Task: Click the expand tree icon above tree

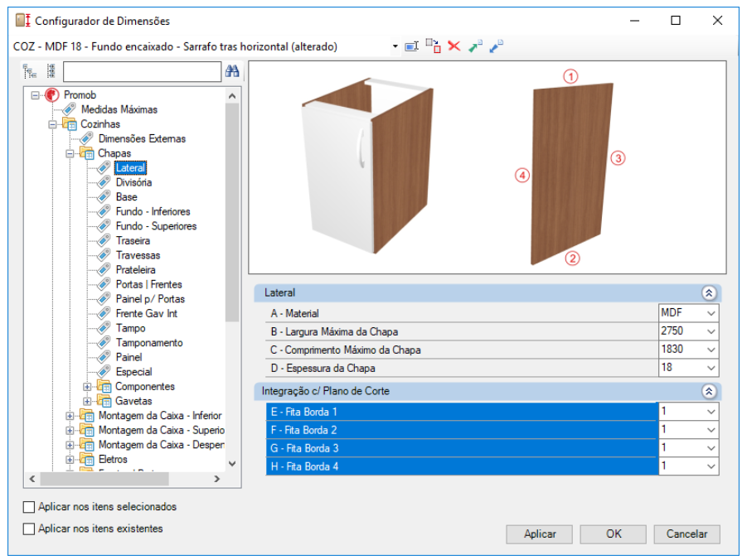Action: [30, 72]
